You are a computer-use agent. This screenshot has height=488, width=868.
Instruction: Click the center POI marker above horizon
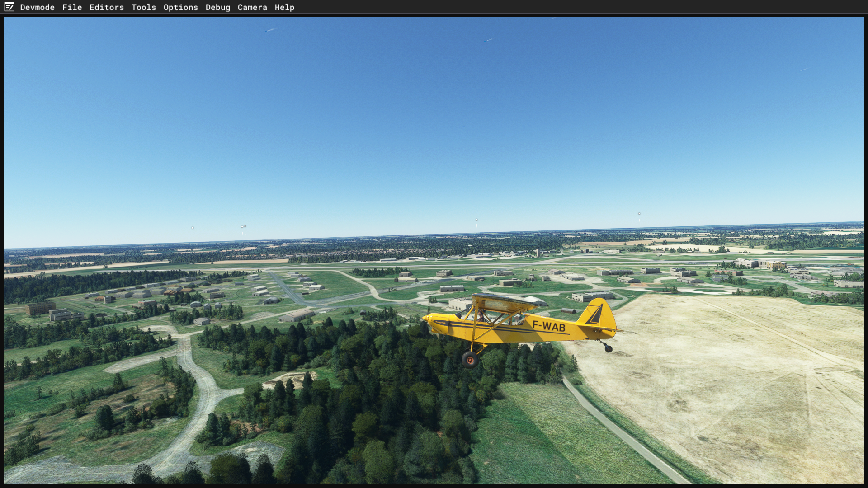[476, 220]
